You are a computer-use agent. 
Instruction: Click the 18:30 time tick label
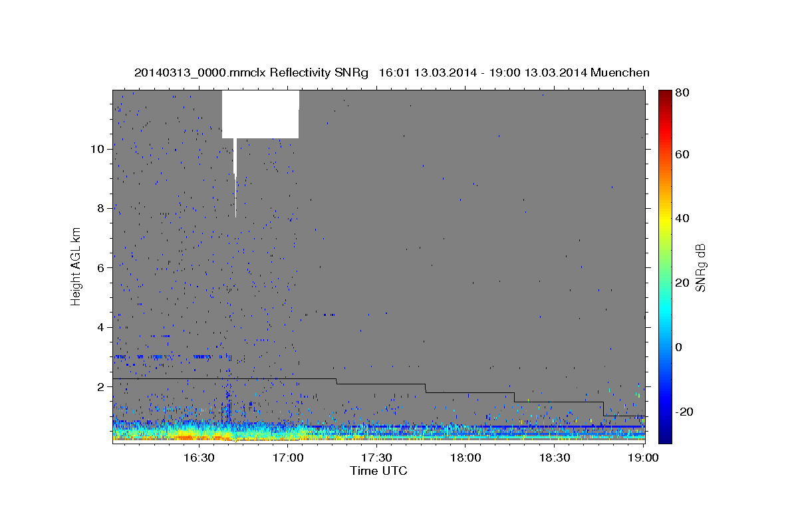pyautogui.click(x=554, y=458)
